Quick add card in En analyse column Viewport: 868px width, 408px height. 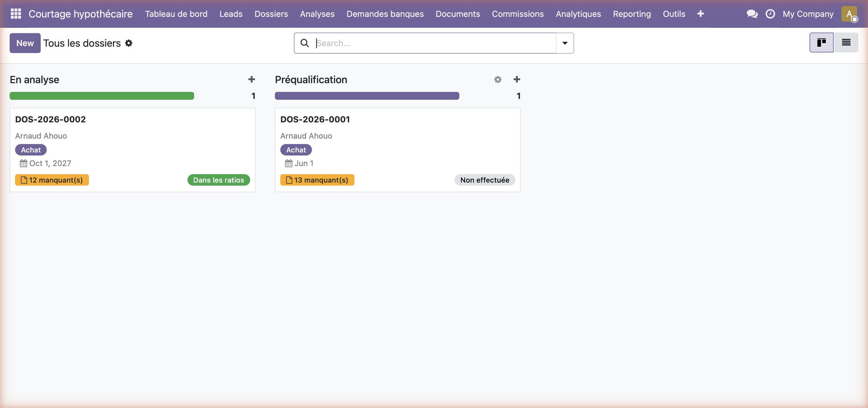click(251, 79)
